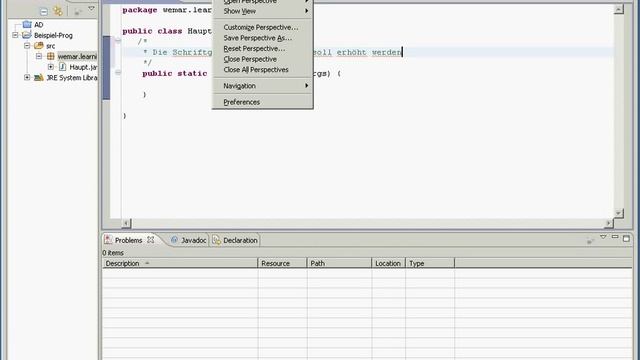Switch to the Javadoc tab

pyautogui.click(x=189, y=240)
